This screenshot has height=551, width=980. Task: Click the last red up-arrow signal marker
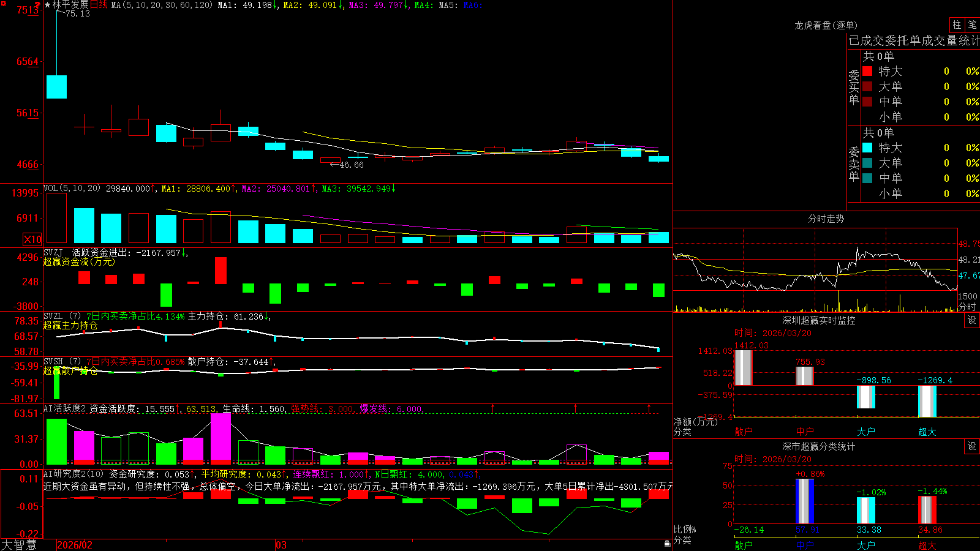click(x=649, y=408)
